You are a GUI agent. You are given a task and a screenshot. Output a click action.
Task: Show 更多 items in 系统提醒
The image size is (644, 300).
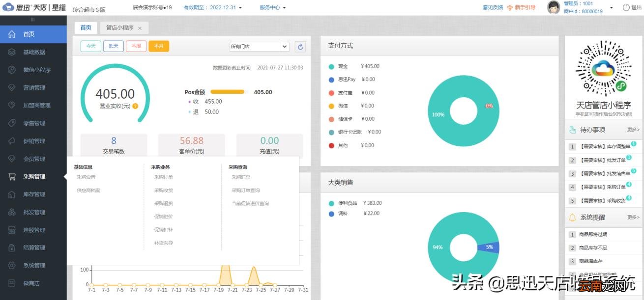coord(633,217)
